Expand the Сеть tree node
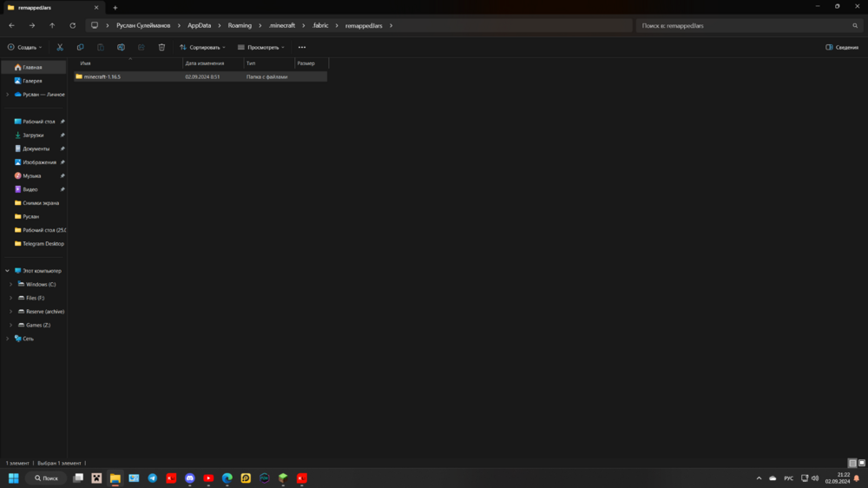Image resolution: width=868 pixels, height=488 pixels. [x=7, y=339]
